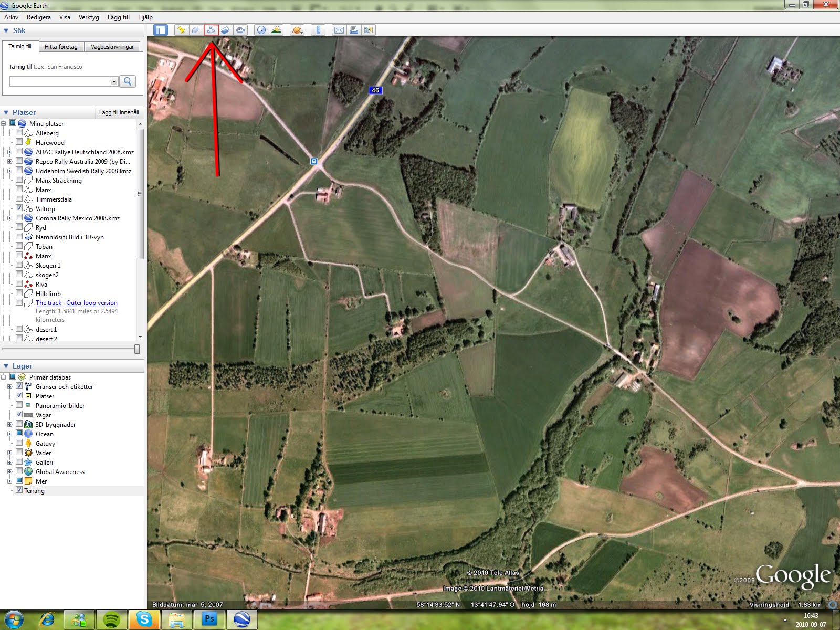Screen dimensions: 840x630
Task: Uncheck the Valtorp place checkbox
Action: [19, 208]
